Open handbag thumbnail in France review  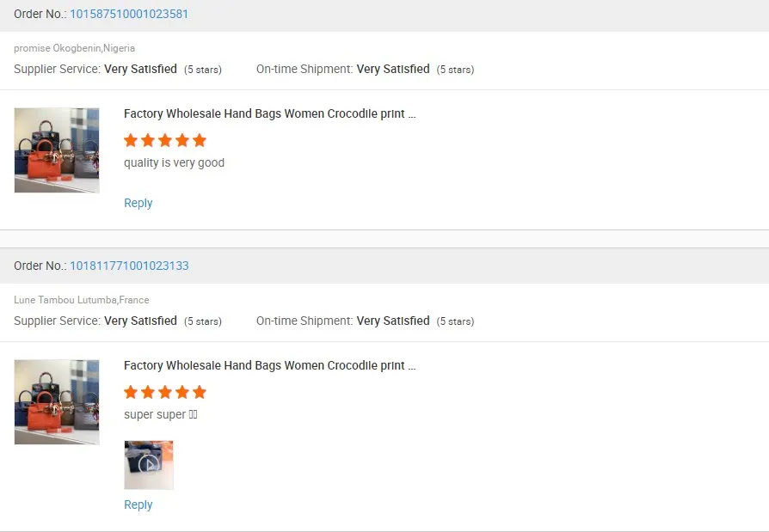coord(57,402)
